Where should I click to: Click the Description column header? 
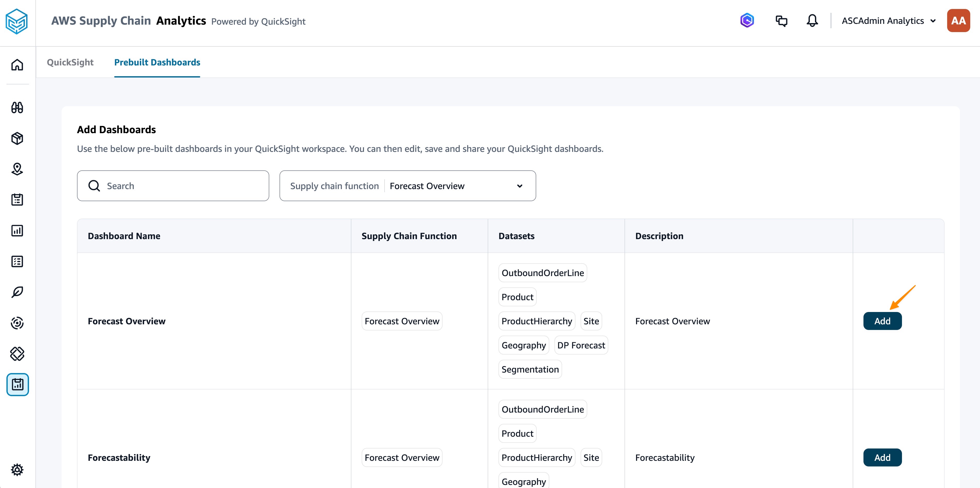(x=659, y=236)
